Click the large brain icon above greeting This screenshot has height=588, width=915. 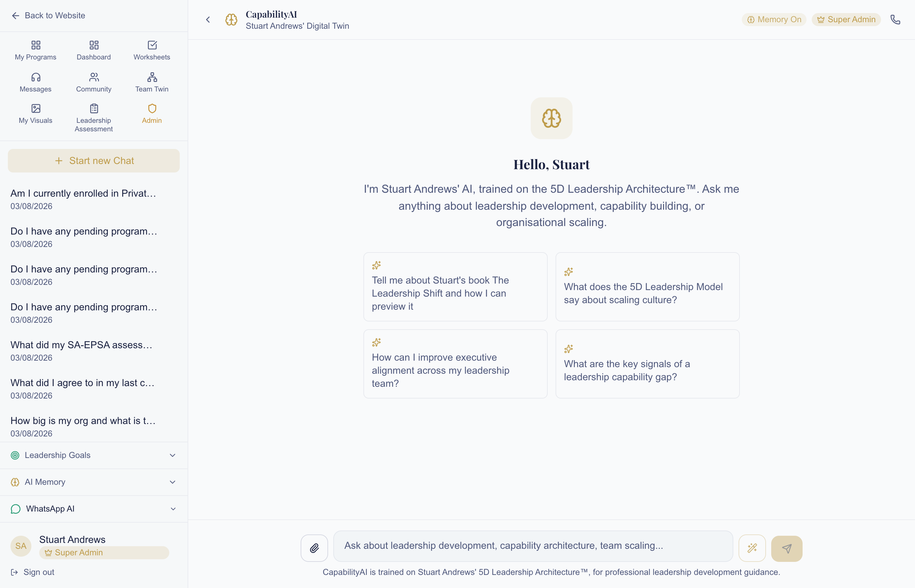pos(551,118)
